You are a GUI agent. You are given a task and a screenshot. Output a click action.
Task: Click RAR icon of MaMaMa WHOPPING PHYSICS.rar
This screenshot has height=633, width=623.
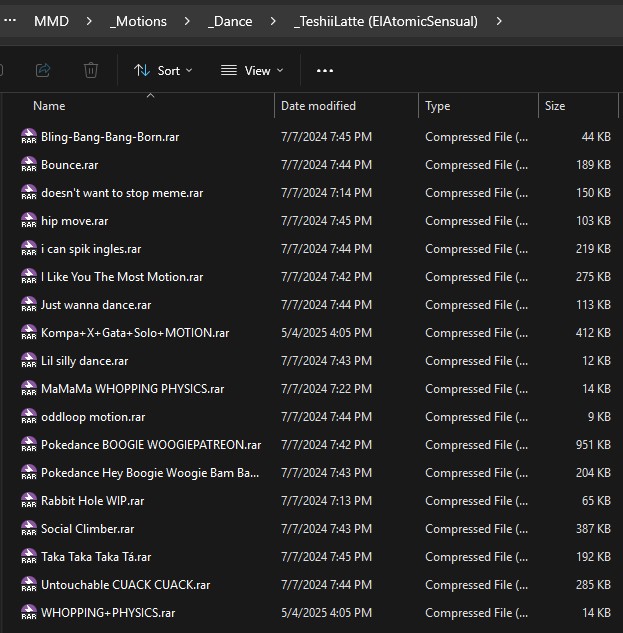tap(29, 388)
